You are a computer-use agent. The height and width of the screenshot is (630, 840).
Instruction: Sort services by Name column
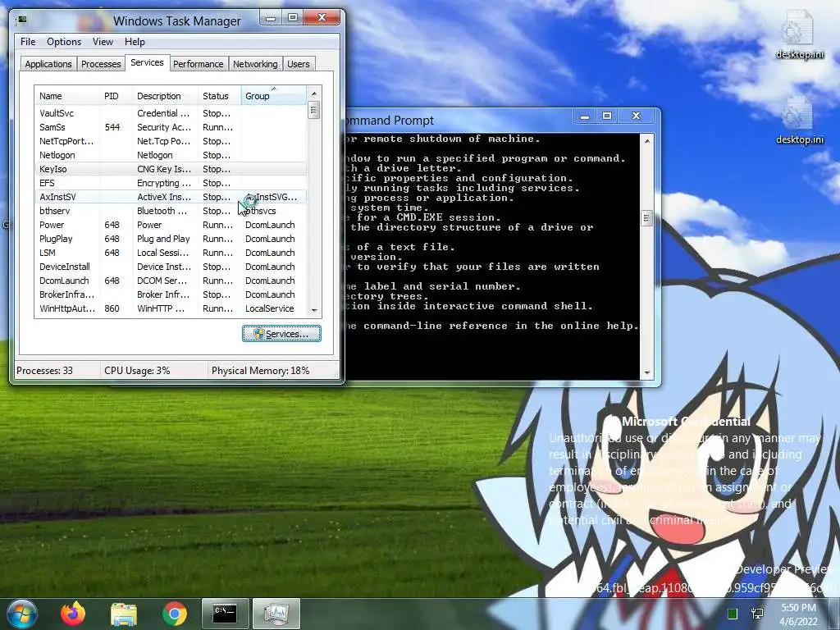(67, 96)
